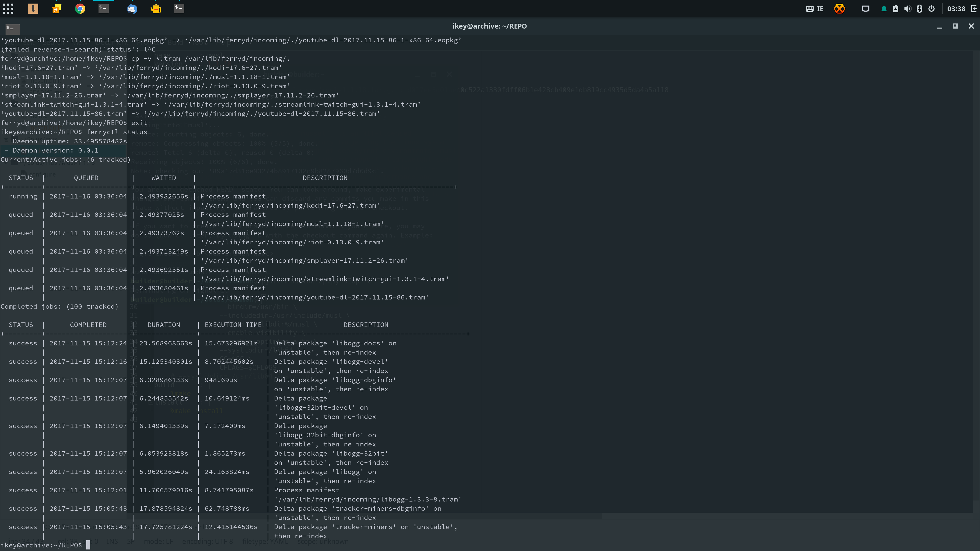This screenshot has height=551, width=980.
Task: Click 'Current/Active jobs: (6 tracked)' line
Action: [x=65, y=159]
